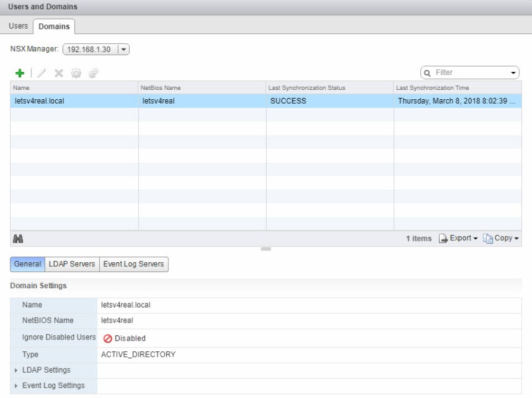The height and width of the screenshot is (398, 532).
Task: Expand Event Log Settings section
Action: pos(17,385)
